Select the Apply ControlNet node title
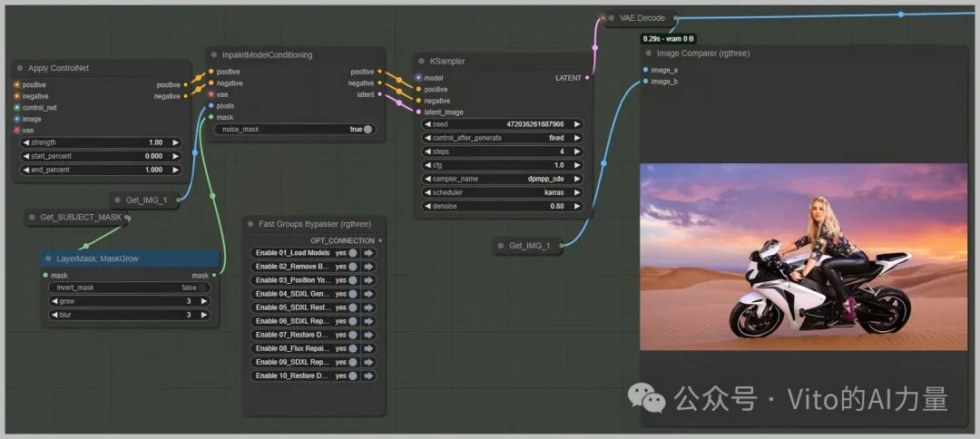This screenshot has height=439, width=980. click(x=59, y=68)
